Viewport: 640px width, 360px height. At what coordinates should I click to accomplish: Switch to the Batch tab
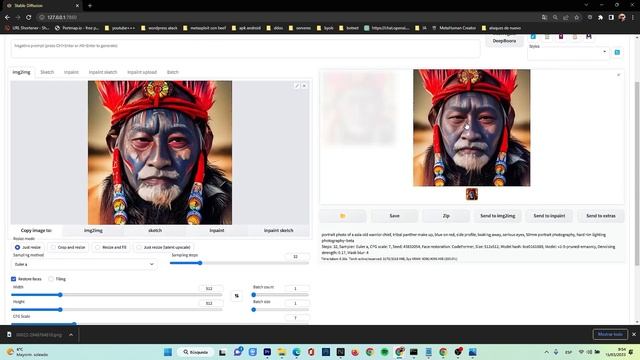(173, 72)
